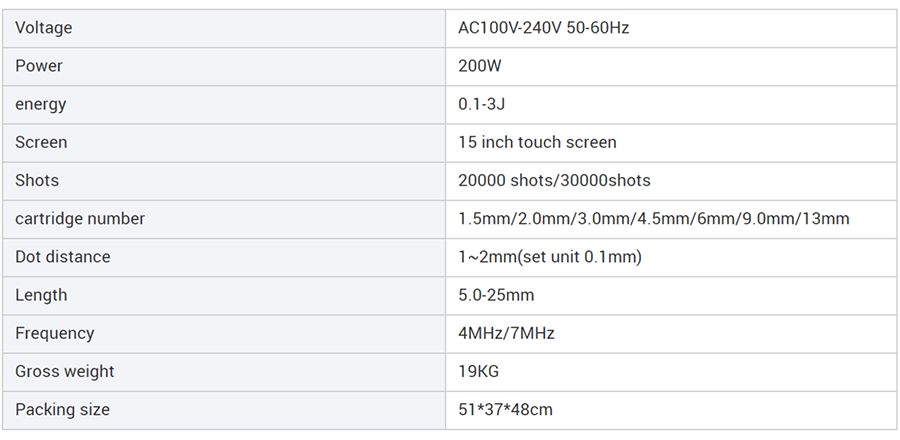Select the 1~2mm dot distance value
The image size is (900, 440).
click(x=549, y=257)
